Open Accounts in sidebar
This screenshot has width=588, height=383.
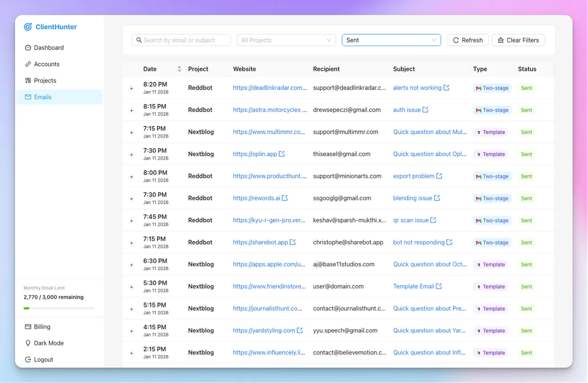[x=59, y=64]
